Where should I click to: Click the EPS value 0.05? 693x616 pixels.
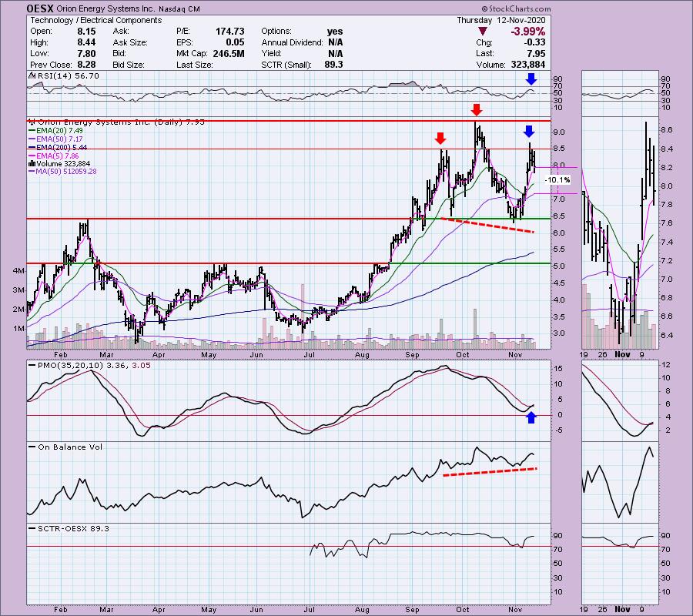235,42
